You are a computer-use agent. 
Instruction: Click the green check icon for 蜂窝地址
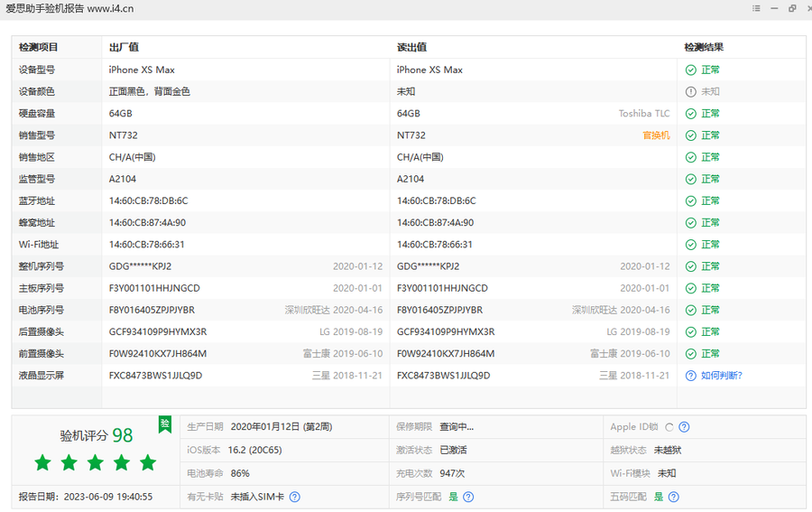pos(691,223)
